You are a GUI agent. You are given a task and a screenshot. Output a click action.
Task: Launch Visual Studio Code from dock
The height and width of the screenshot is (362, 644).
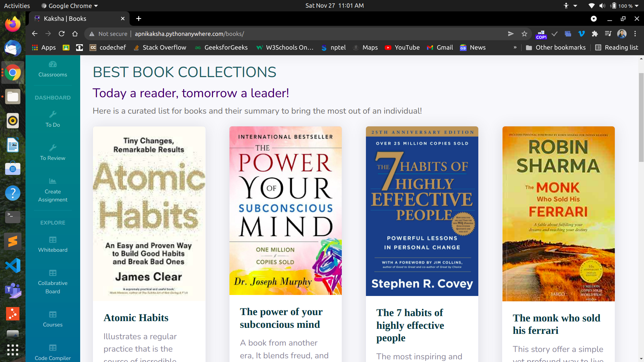(13, 265)
